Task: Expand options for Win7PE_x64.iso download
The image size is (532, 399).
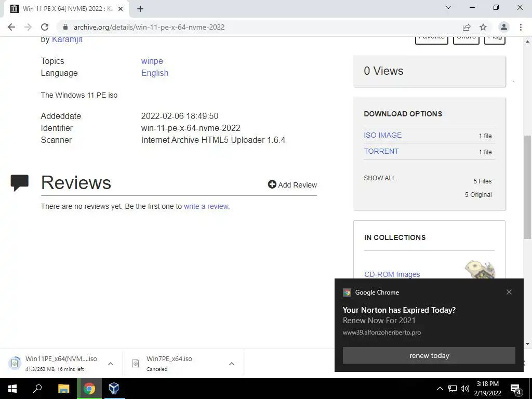Action: pyautogui.click(x=232, y=364)
